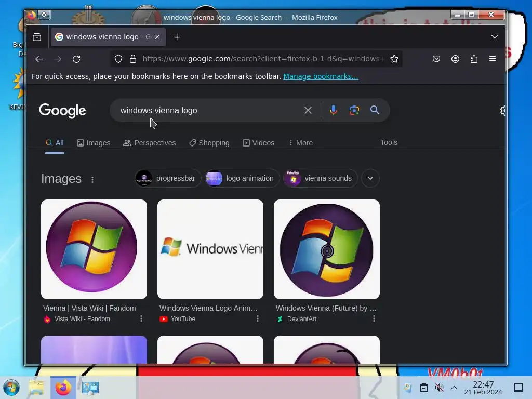Open Windows Vienna (Future) by ... link
The height and width of the screenshot is (399, 532).
click(x=326, y=308)
